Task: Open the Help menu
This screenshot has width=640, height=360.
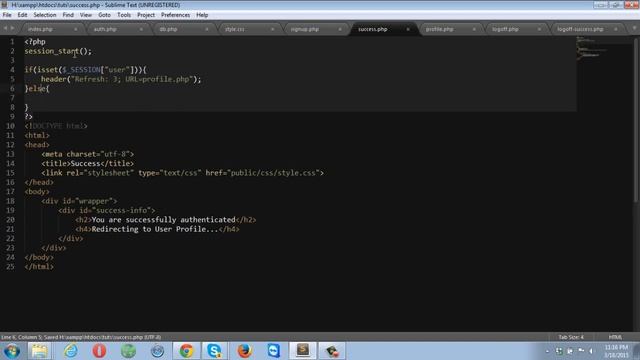Action: [202, 15]
